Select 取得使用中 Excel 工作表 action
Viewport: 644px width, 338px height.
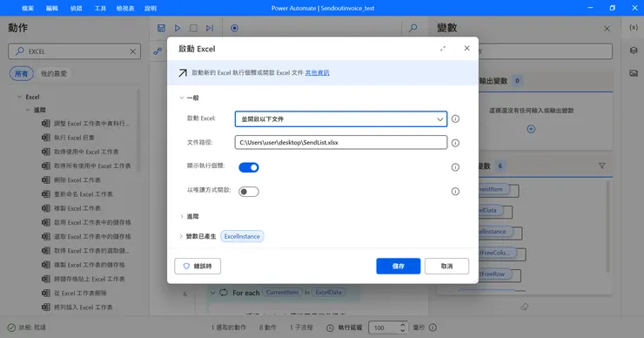[x=86, y=152]
